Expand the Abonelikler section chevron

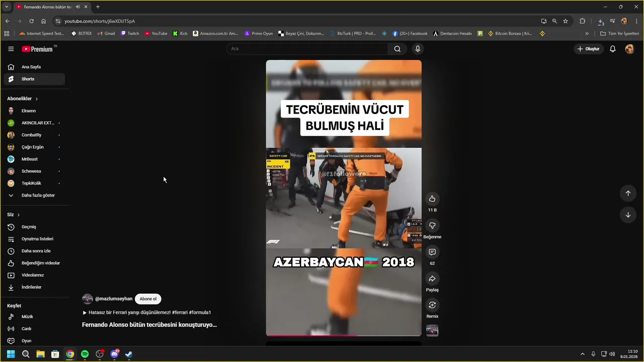tap(37, 99)
